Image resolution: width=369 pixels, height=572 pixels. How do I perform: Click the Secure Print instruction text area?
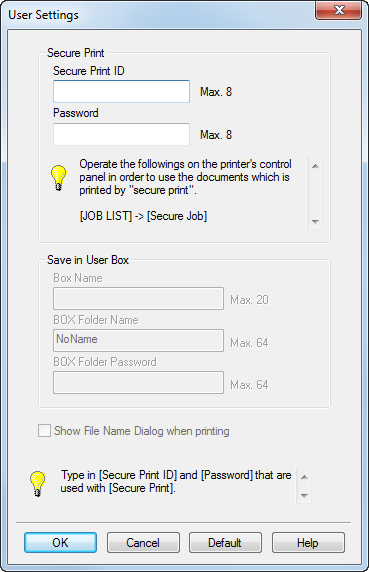point(185,190)
